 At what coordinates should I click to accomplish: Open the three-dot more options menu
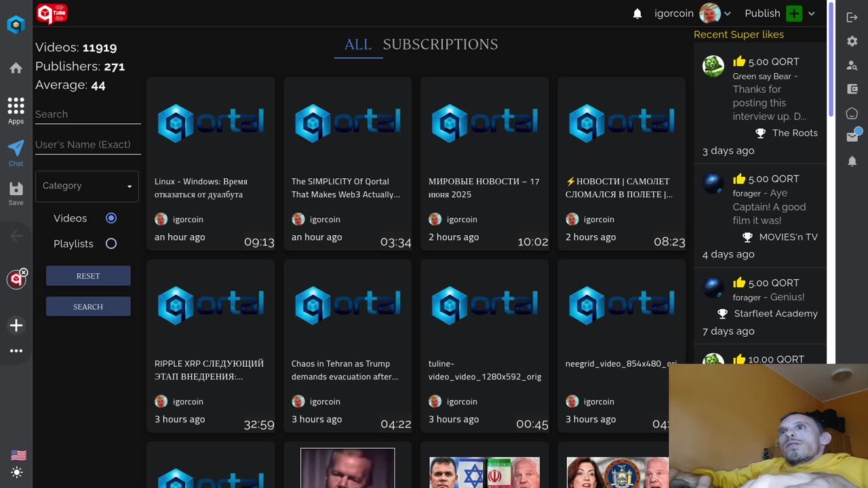tap(16, 351)
